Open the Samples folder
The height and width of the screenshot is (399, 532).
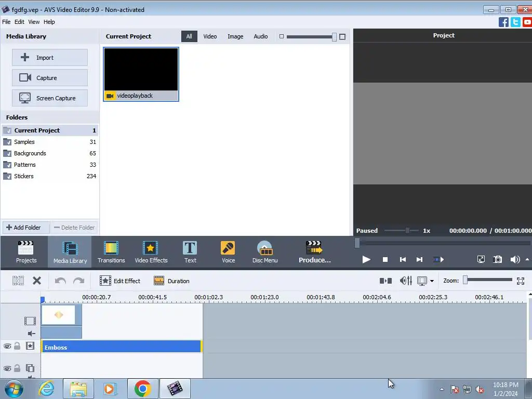click(50, 142)
